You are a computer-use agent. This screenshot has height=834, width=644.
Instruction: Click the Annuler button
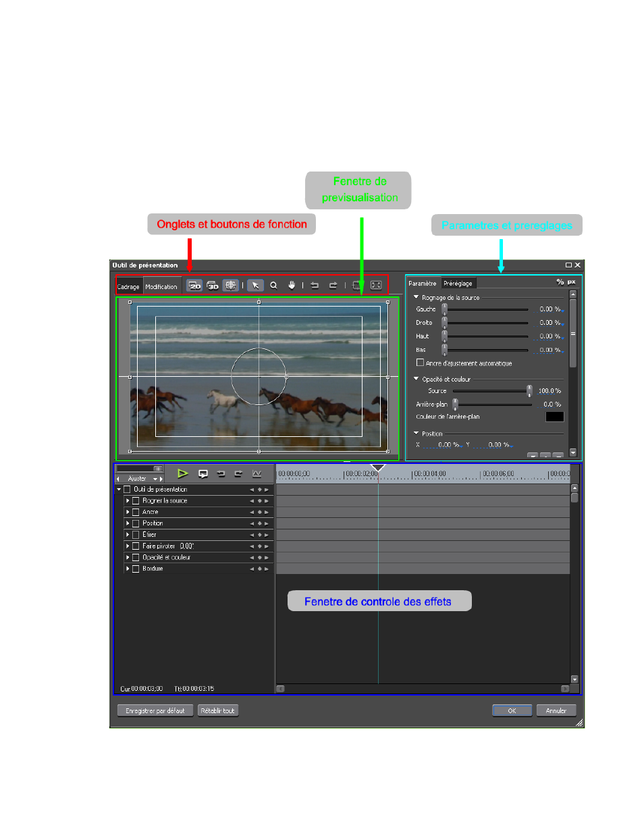tap(556, 710)
